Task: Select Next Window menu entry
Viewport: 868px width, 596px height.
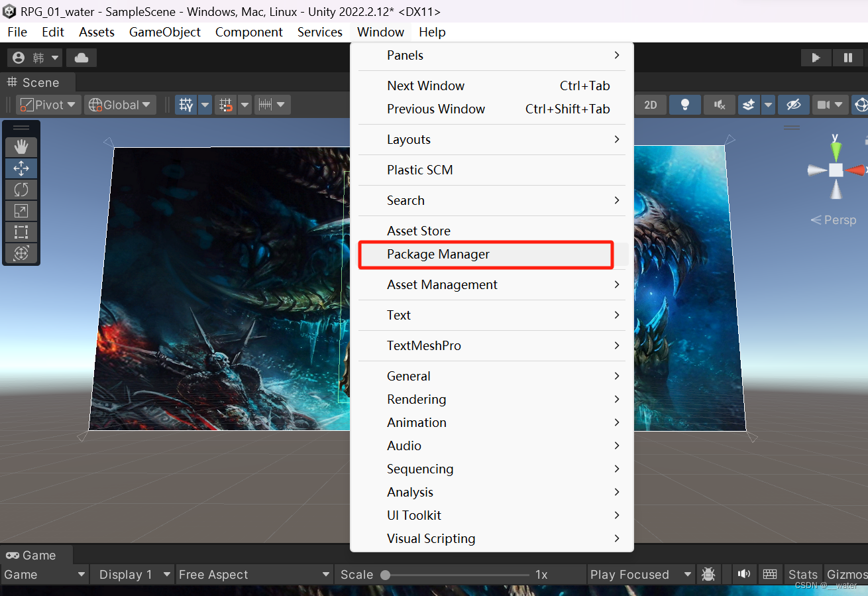Action: (x=492, y=86)
